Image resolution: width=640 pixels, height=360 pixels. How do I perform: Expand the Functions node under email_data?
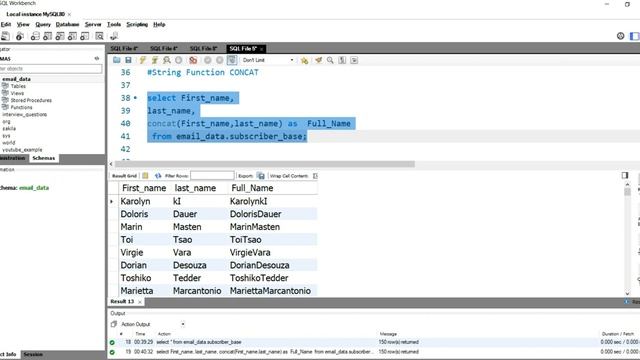pyautogui.click(x=21, y=107)
